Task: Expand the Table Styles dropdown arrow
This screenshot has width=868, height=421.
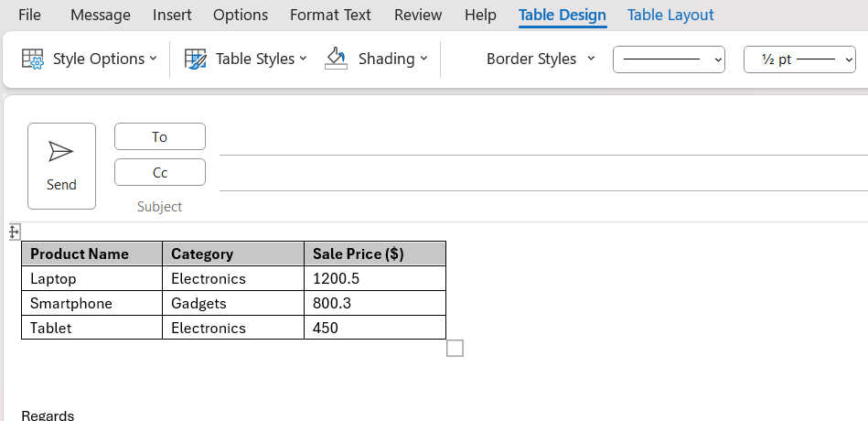Action: tap(304, 59)
